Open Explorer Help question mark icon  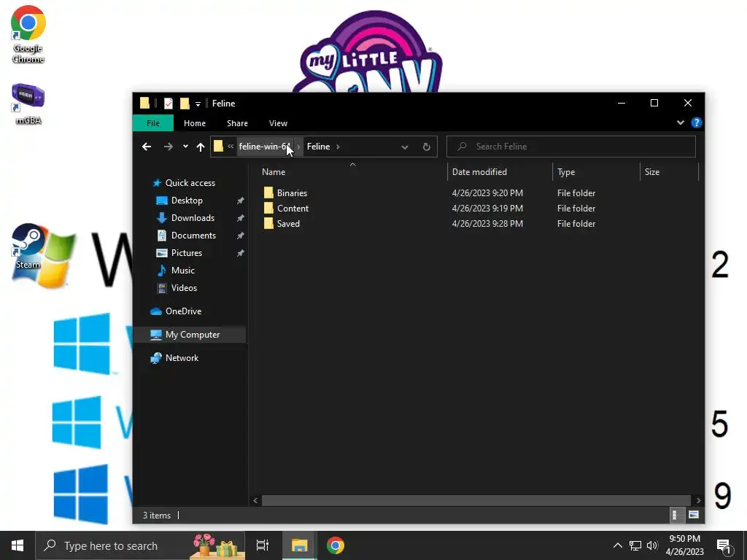click(x=696, y=122)
